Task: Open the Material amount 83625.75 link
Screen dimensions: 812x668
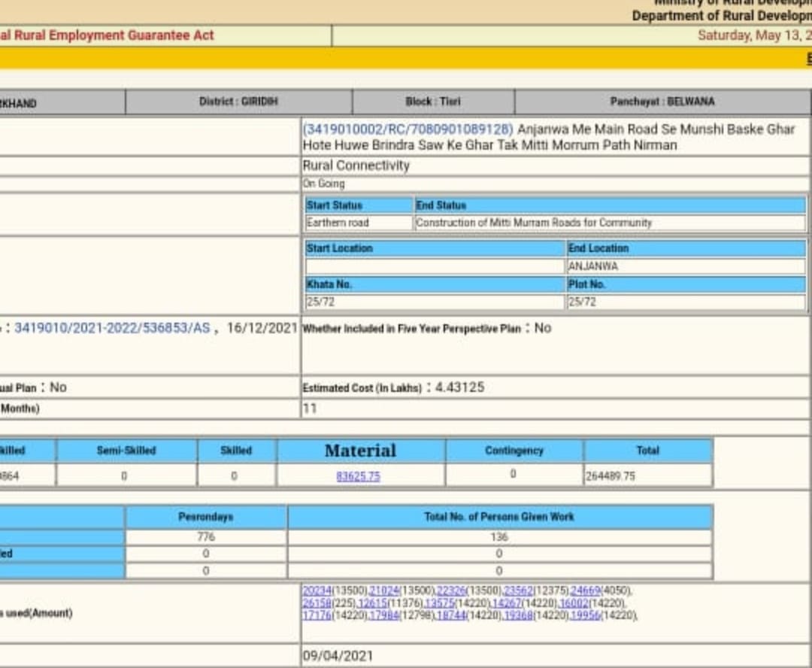Action: (358, 476)
